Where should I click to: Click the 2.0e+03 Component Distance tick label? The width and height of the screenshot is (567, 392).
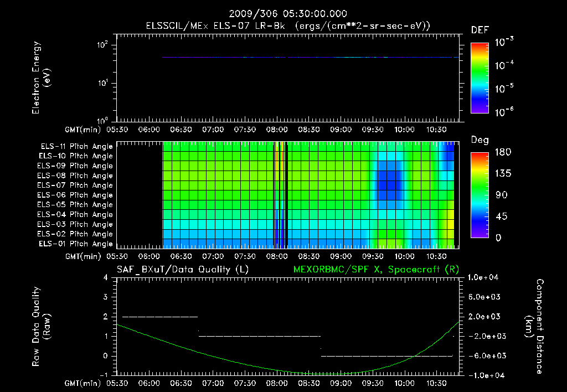484,316
